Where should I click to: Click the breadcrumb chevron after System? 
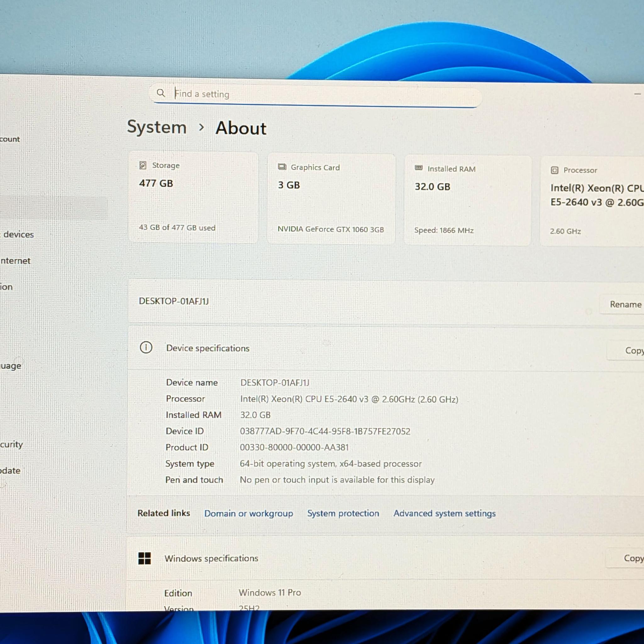point(201,127)
